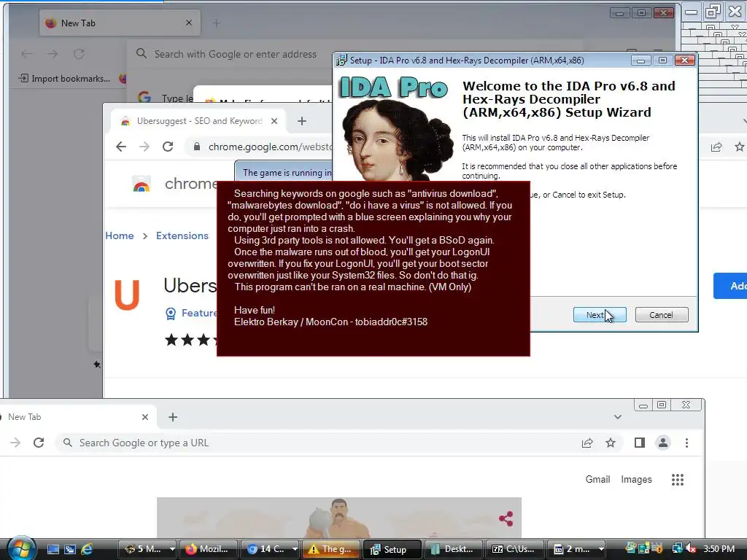Launch Internet Explorer from quick launch
The image size is (747, 560).
coord(88,549)
